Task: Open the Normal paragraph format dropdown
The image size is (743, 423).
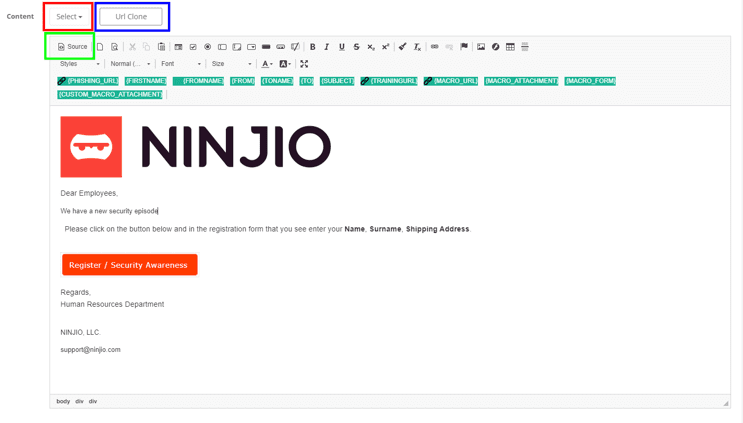Action: [130, 63]
